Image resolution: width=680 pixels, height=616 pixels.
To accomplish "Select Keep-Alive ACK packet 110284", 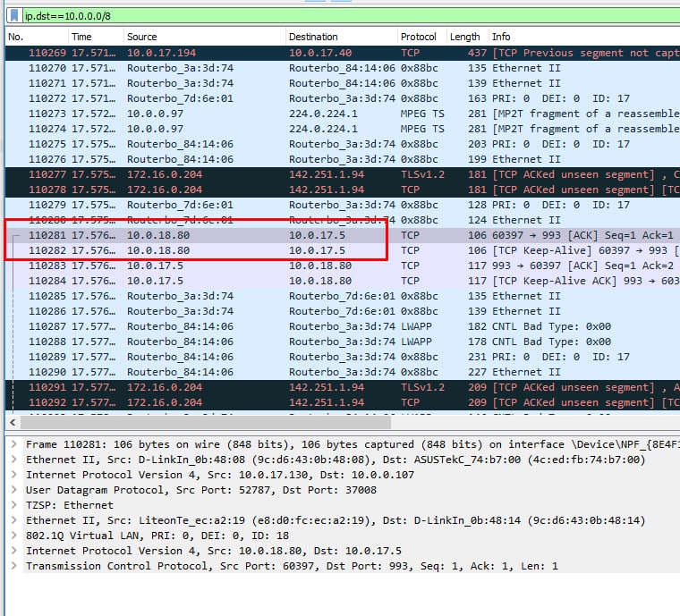I will pos(343,281).
